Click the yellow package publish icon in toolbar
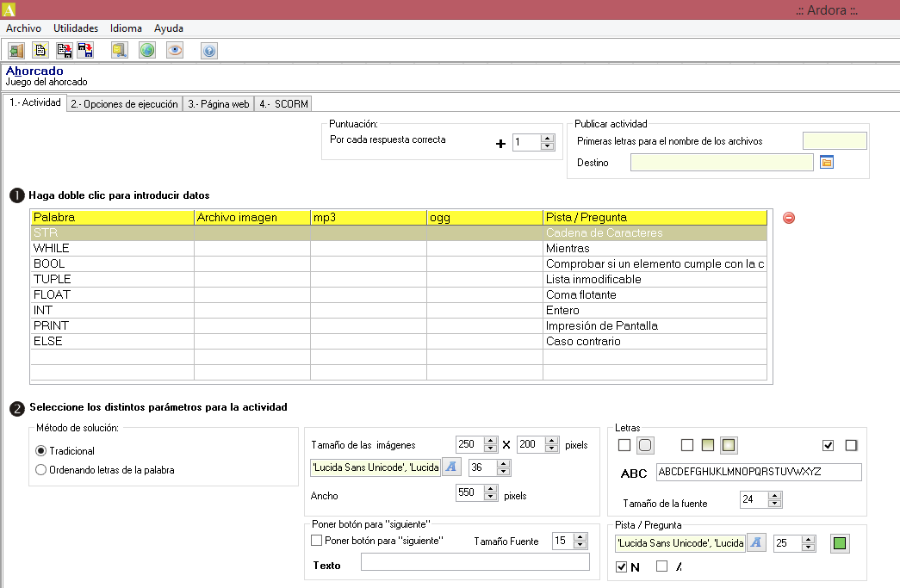The image size is (900, 588). [x=120, y=51]
